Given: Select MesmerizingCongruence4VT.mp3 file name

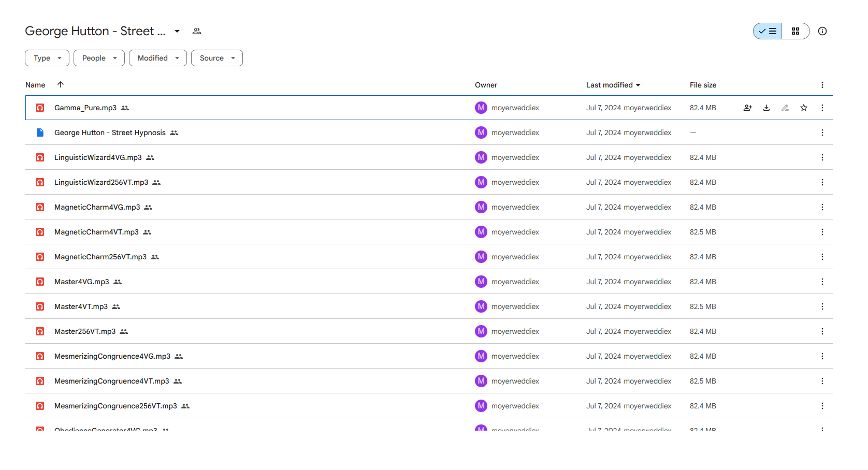Looking at the screenshot, I should (x=112, y=381).
